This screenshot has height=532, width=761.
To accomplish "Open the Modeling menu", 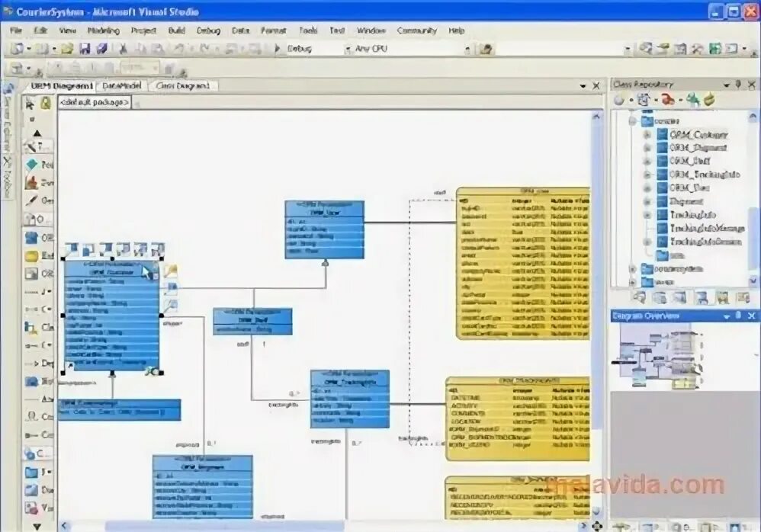I will [103, 30].
